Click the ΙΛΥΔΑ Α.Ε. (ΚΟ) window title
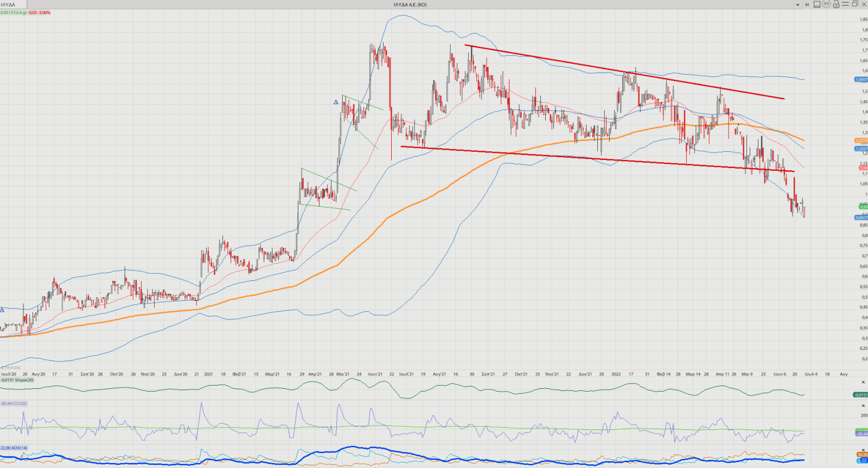The width and height of the screenshot is (868, 468). pos(410,5)
